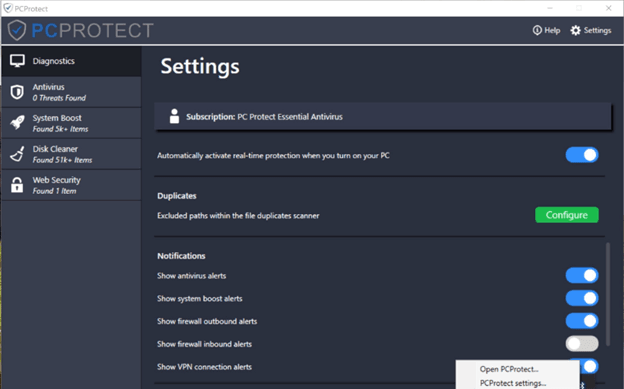Click the settings panel scrollbar
The image size is (624, 389).
608,294
